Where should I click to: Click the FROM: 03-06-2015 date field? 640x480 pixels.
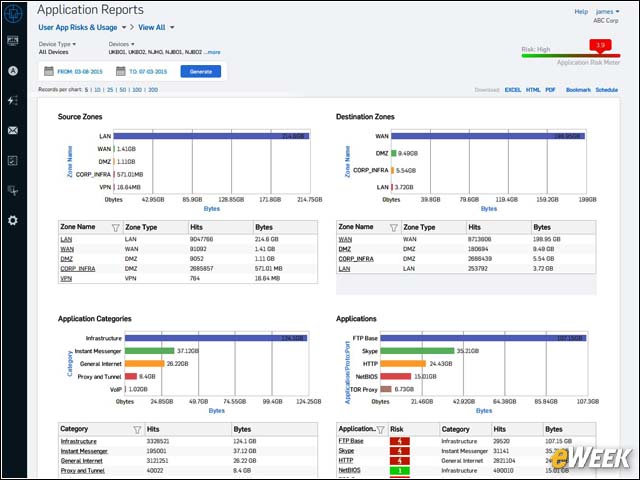80,72
